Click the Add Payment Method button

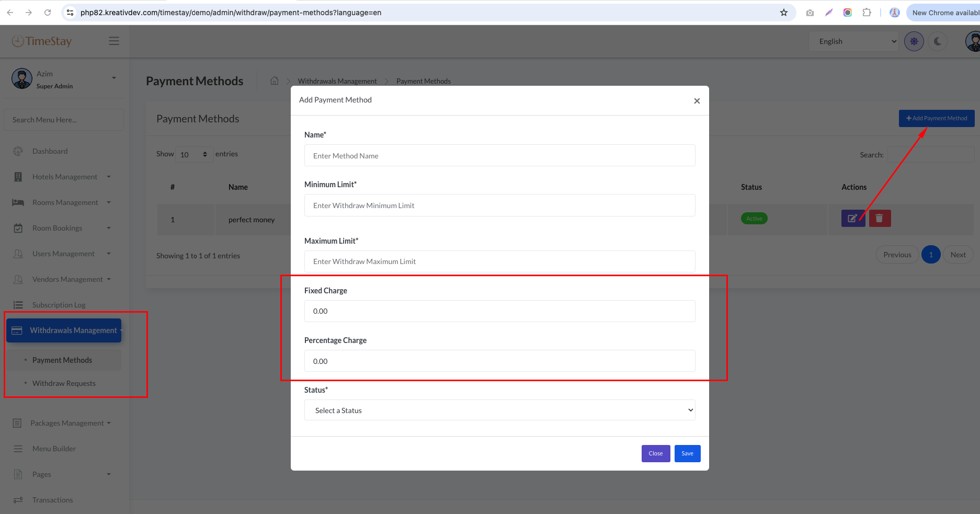click(x=937, y=118)
